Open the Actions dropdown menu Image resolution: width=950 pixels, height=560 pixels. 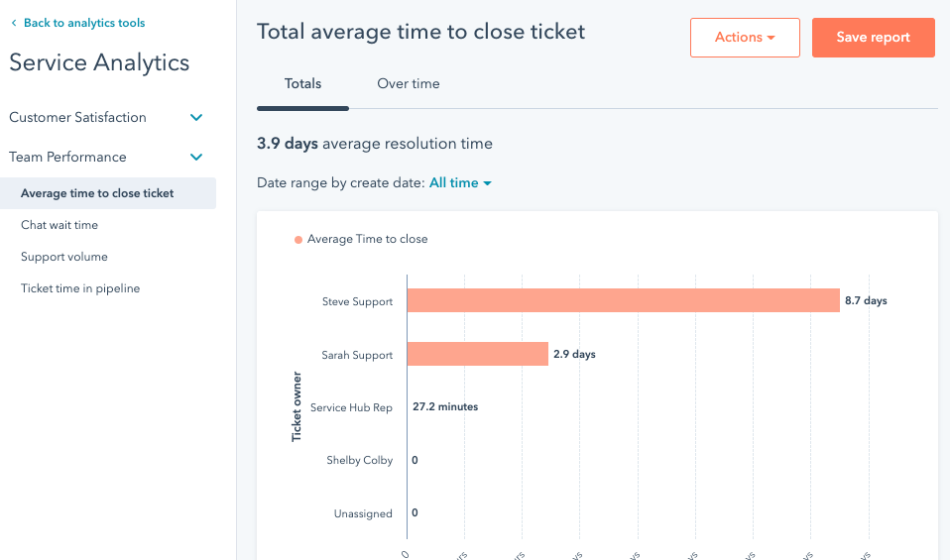click(745, 38)
